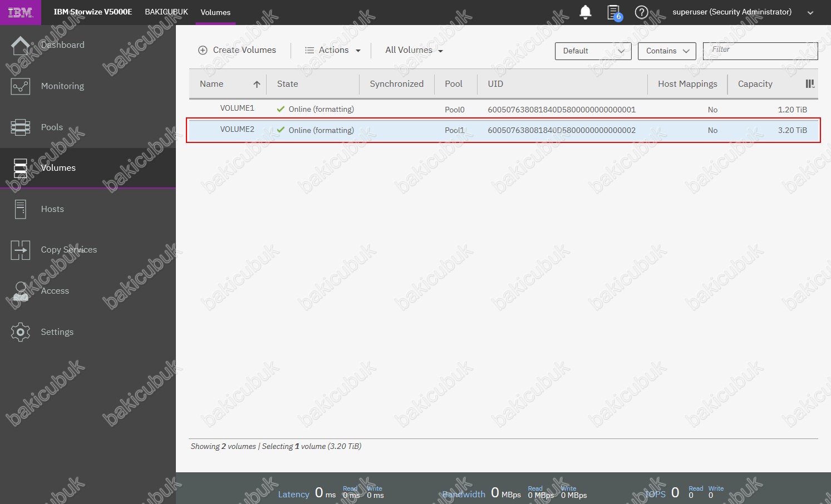Open the help question mark icon

(641, 12)
